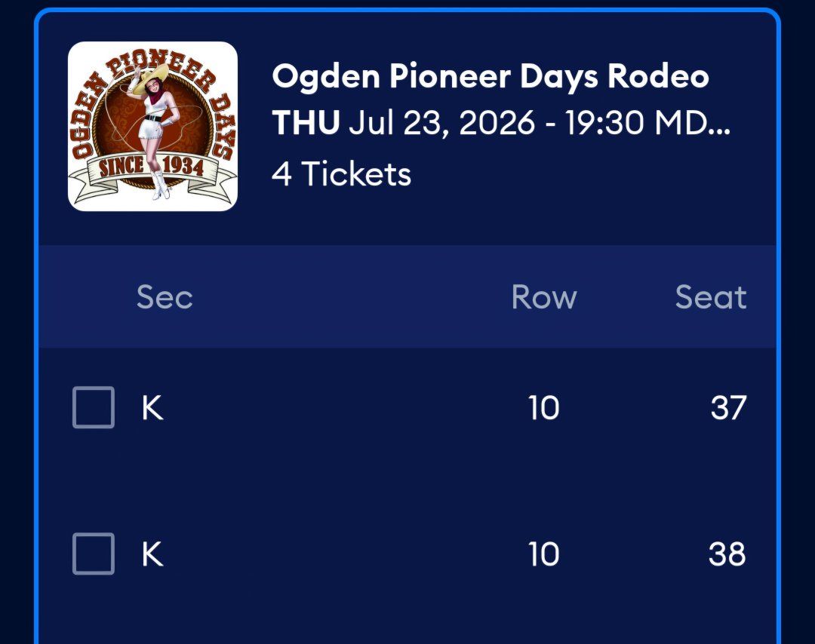Screen dimensions: 815x644
Task: Click row number 10 of seat 38 ticket
Action: click(543, 554)
